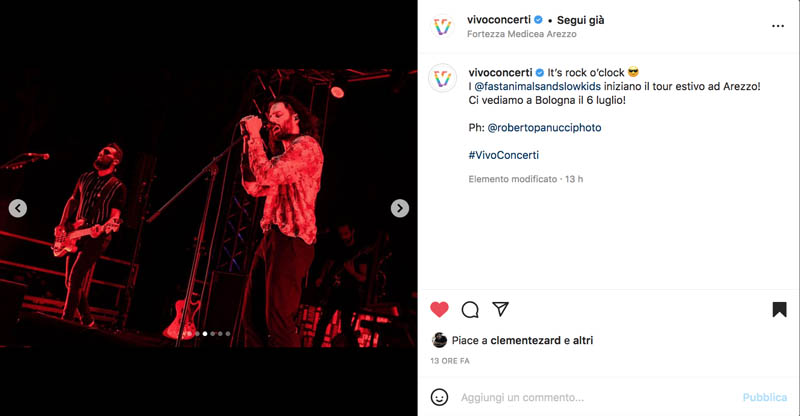Screen dimensions: 800x416
Task: Open the @fastanimalsandslowkids profile mention
Action: tap(537, 86)
